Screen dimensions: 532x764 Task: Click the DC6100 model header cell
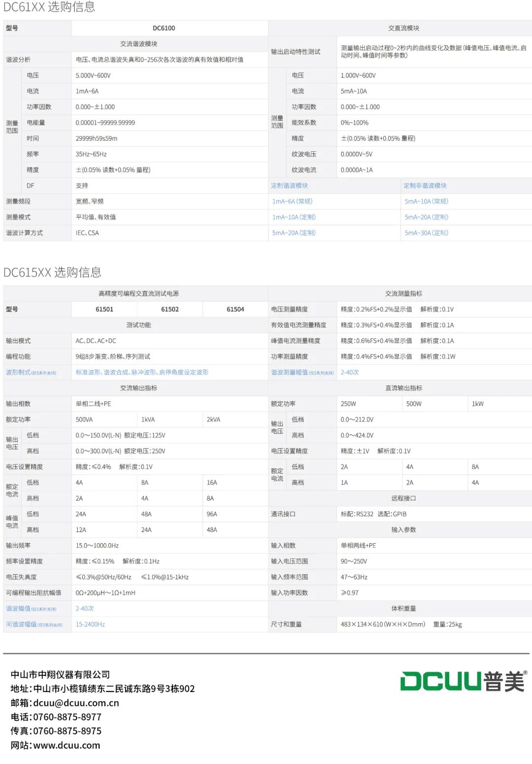coord(164,29)
